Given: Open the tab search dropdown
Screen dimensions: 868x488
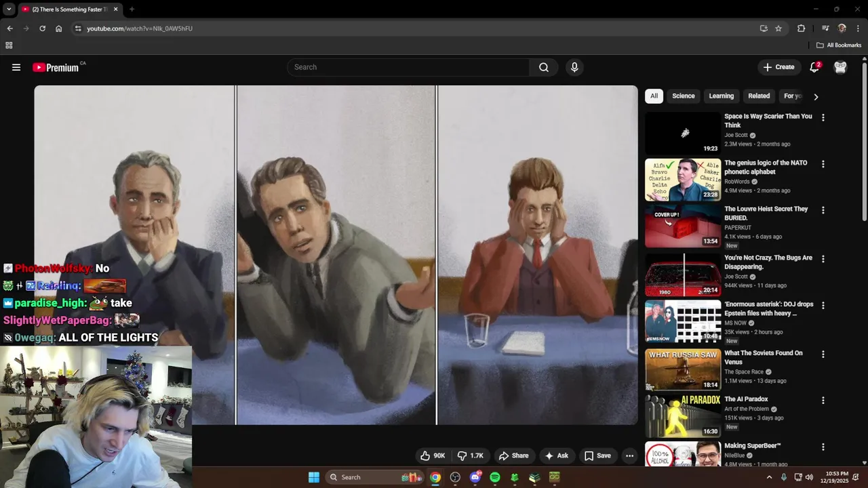Looking at the screenshot, I should [9, 9].
